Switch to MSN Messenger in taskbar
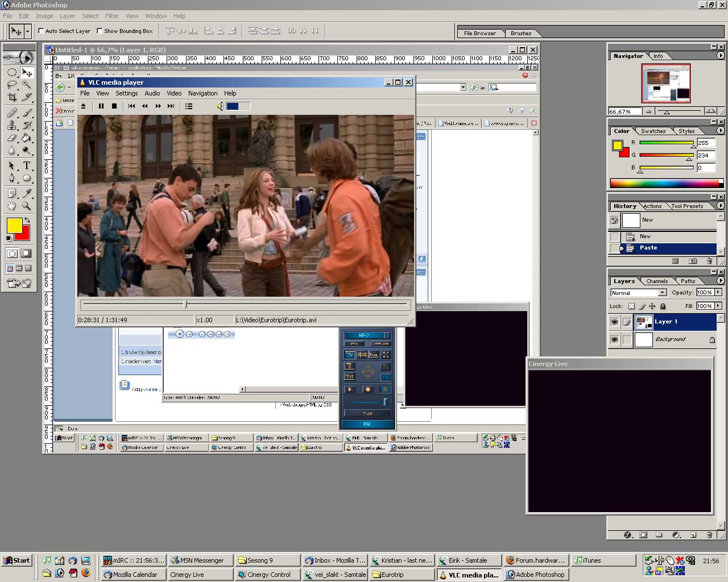The height and width of the screenshot is (582, 728). click(x=201, y=560)
